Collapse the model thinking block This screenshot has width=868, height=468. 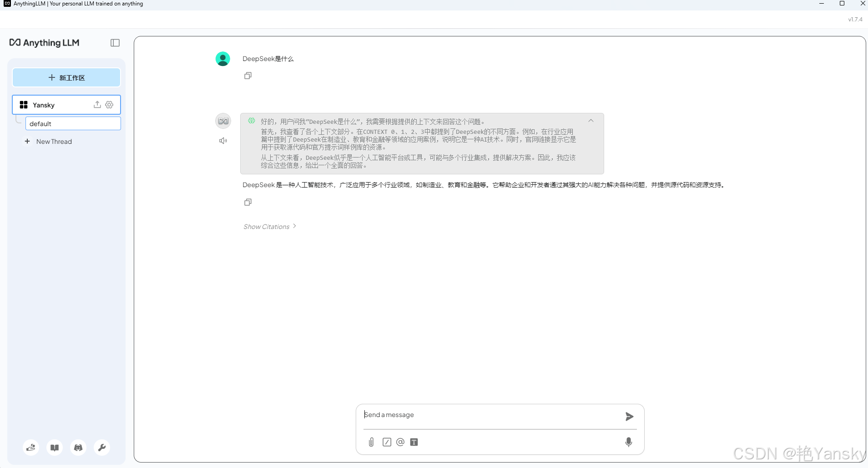pyautogui.click(x=591, y=121)
